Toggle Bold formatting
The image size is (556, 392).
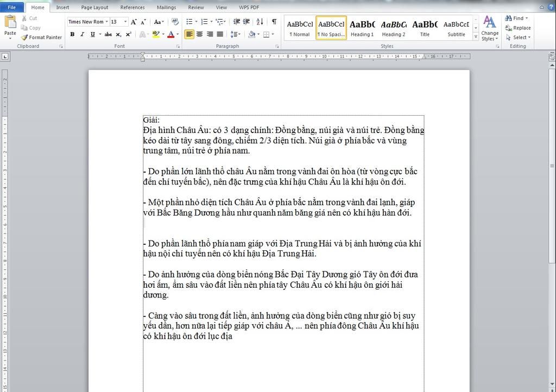tap(72, 34)
